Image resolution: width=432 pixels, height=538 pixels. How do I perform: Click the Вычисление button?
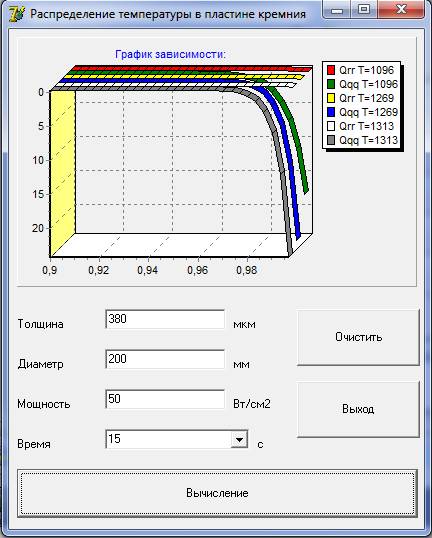pos(217,493)
